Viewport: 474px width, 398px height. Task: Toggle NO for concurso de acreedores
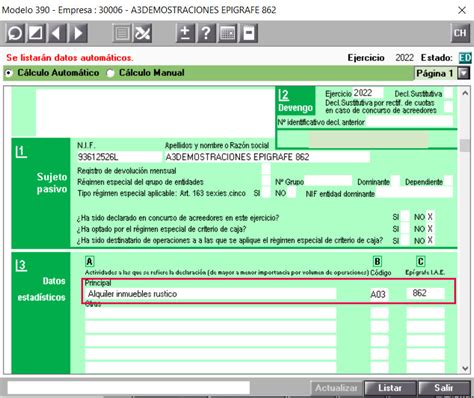coord(430,217)
